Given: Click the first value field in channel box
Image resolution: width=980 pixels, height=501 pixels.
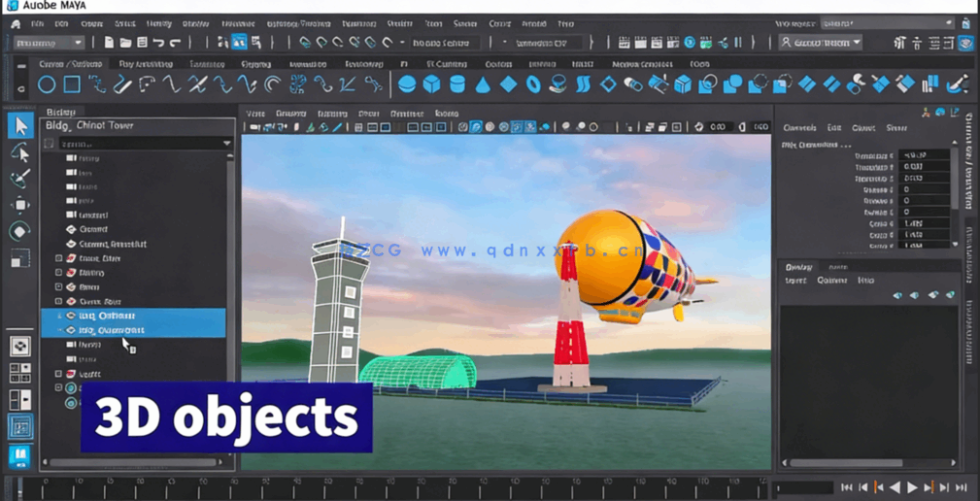Looking at the screenshot, I should pyautogui.click(x=924, y=155).
